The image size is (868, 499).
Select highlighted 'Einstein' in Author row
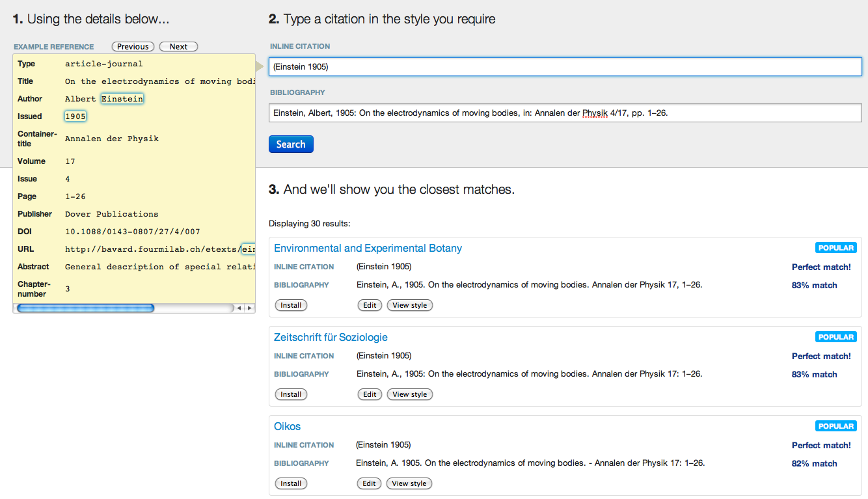click(x=122, y=99)
